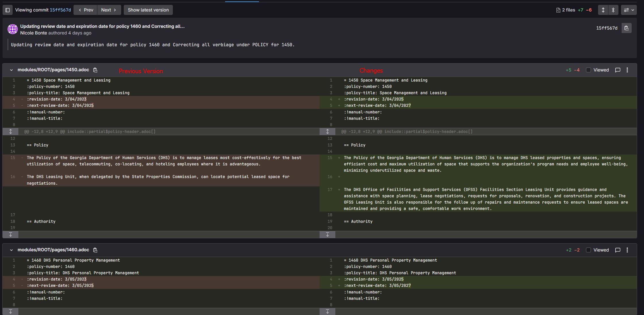Open diff view settings dropdown
The height and width of the screenshot is (315, 644).
629,10
